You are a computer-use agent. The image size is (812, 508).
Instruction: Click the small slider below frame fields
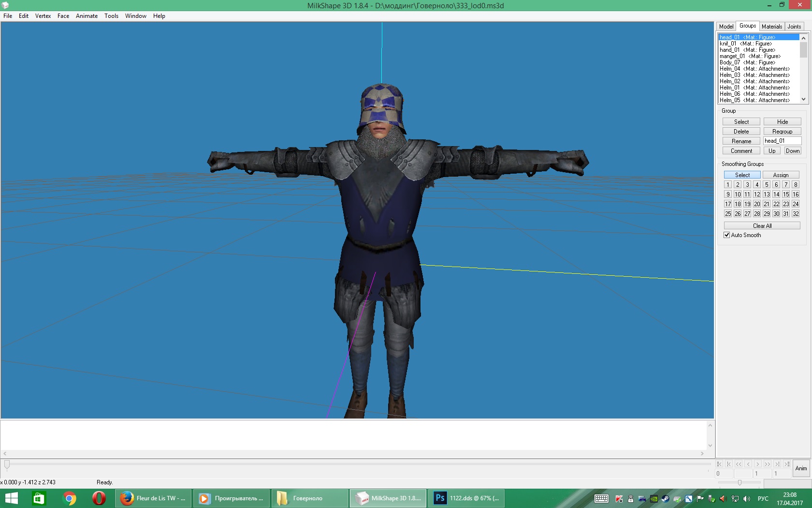[x=739, y=482]
